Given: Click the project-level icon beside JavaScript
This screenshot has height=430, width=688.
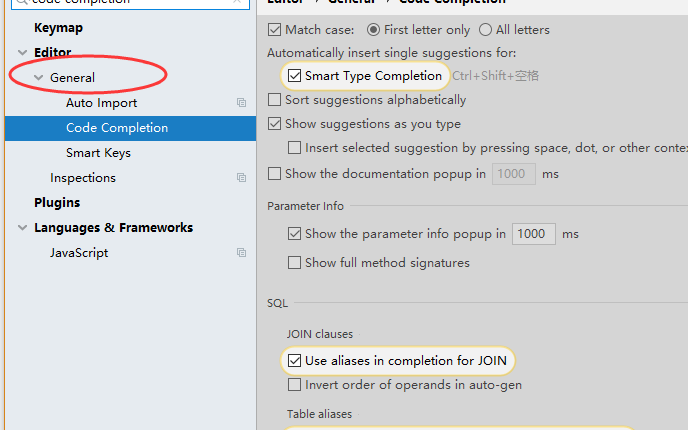Looking at the screenshot, I should click(241, 253).
